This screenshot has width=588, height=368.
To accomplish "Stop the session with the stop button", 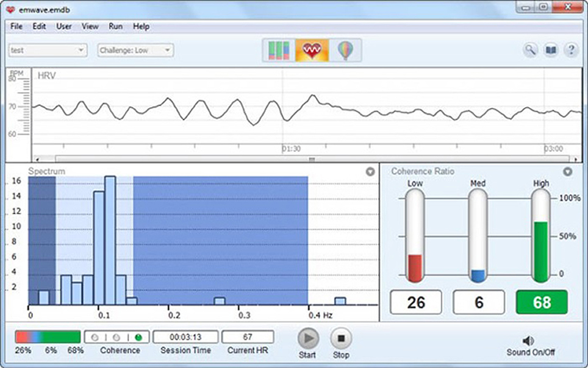I will point(341,338).
